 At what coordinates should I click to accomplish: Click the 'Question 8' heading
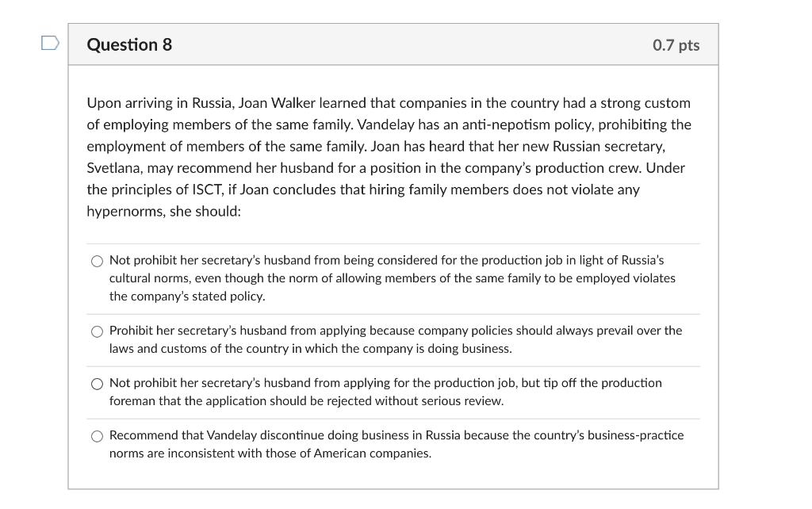tap(129, 44)
